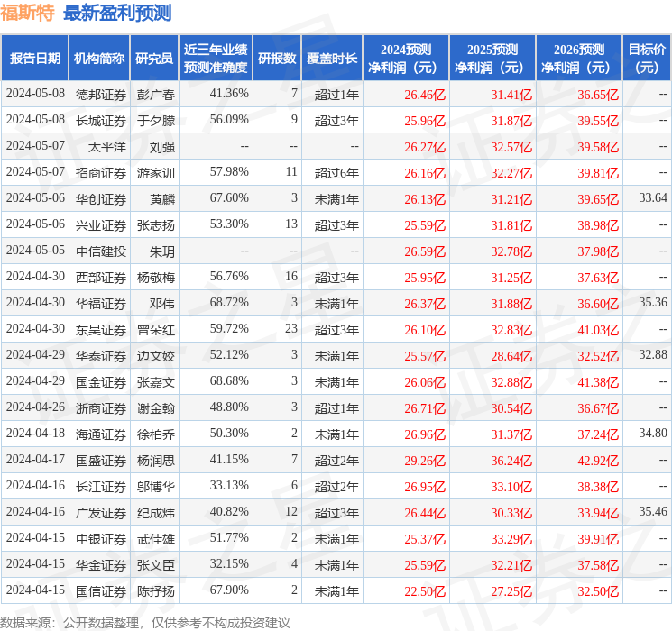Click the 海通证券 institution cell
Image resolution: width=672 pixels, height=631 pixels.
point(101,434)
